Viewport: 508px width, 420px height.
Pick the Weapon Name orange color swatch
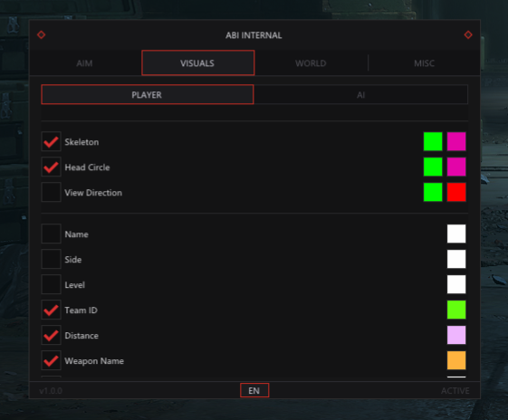456,360
